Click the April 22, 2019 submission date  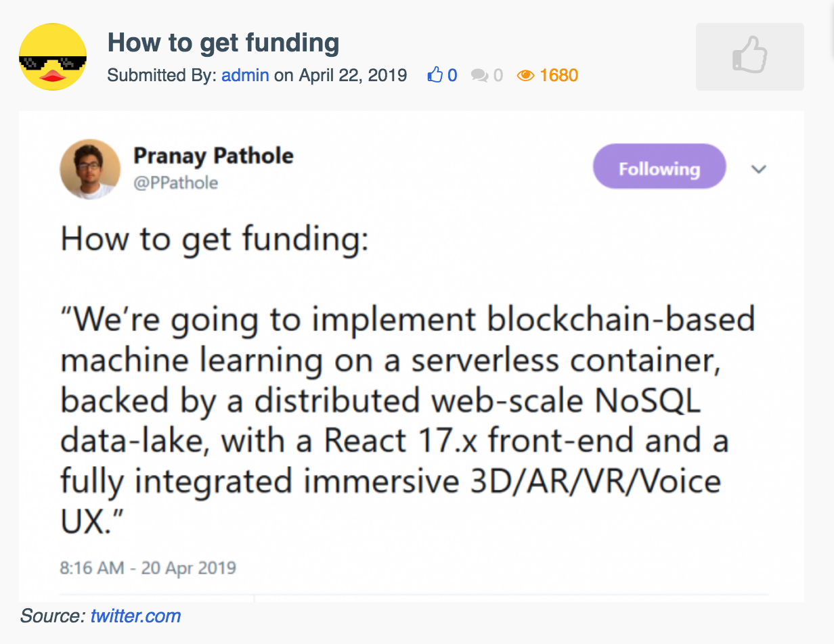click(x=353, y=75)
